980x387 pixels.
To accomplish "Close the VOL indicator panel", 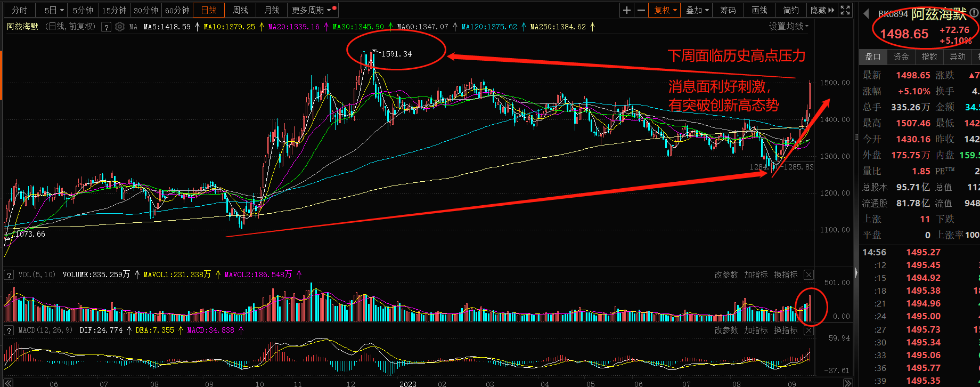I will coord(808,275).
